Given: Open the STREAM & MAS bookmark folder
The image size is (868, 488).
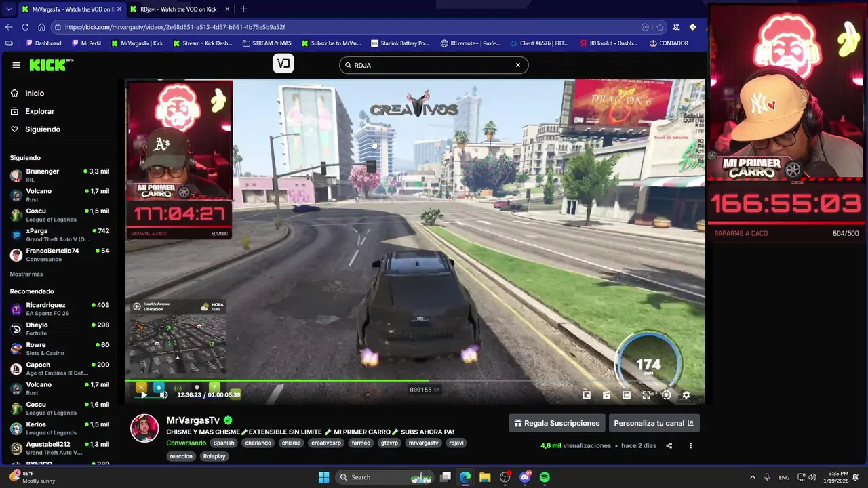Looking at the screenshot, I should 267,43.
